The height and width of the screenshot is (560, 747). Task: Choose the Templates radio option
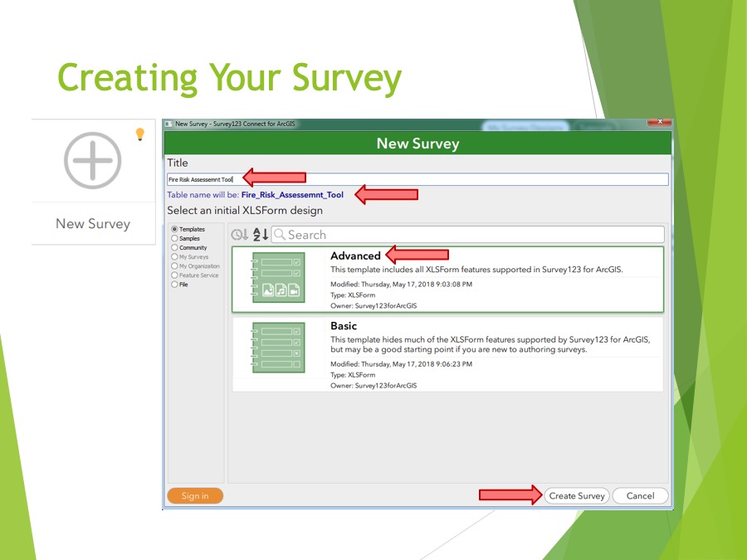click(x=188, y=229)
